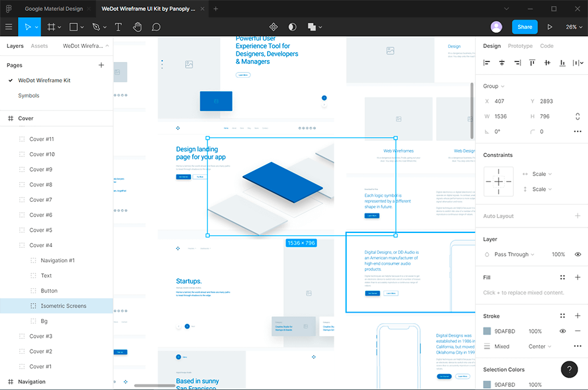Select the Text tool

118,26
